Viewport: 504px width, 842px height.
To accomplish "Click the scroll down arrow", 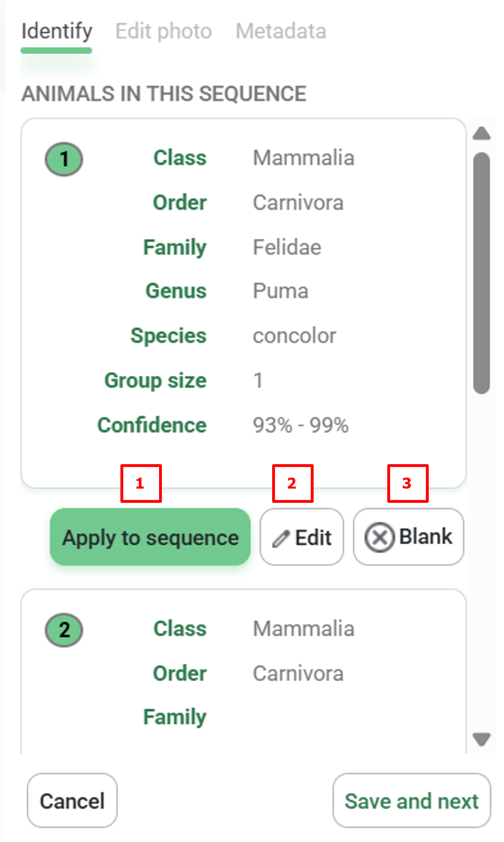I will click(482, 739).
